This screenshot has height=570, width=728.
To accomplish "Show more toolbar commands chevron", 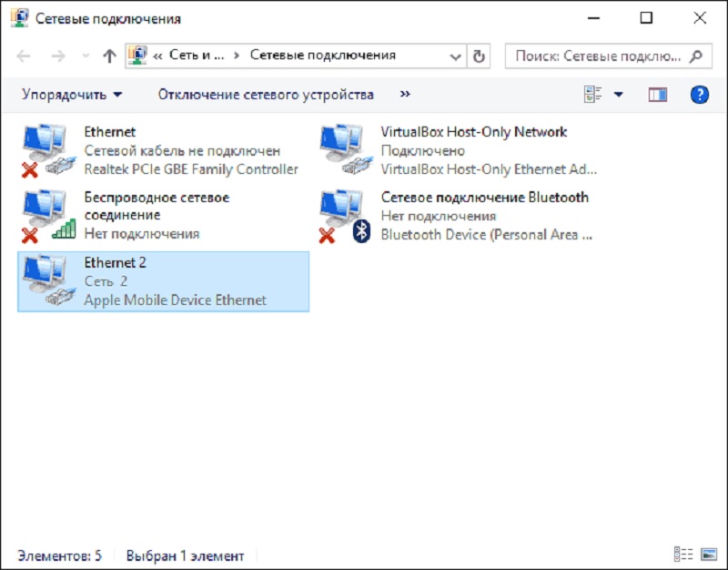I will click(x=405, y=94).
